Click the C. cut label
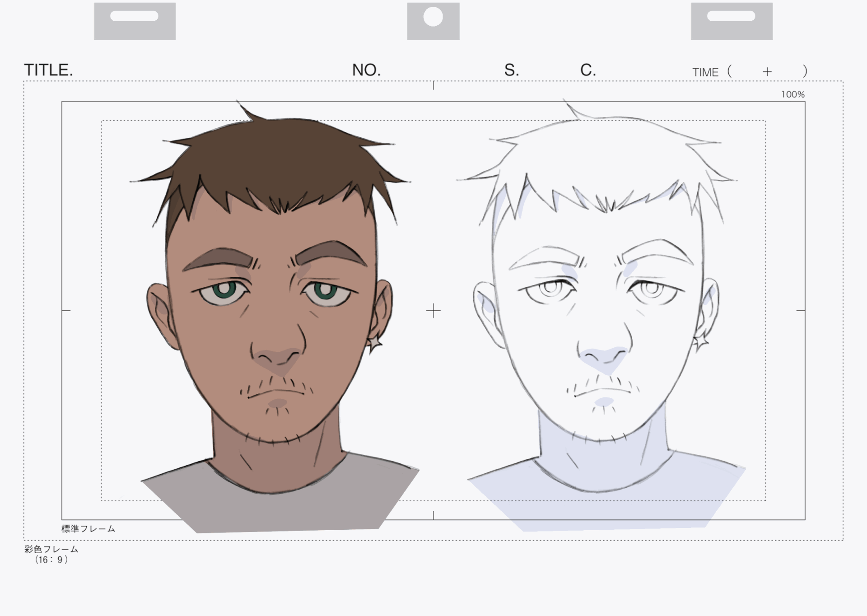Screen dimensions: 867x616 click(x=587, y=70)
